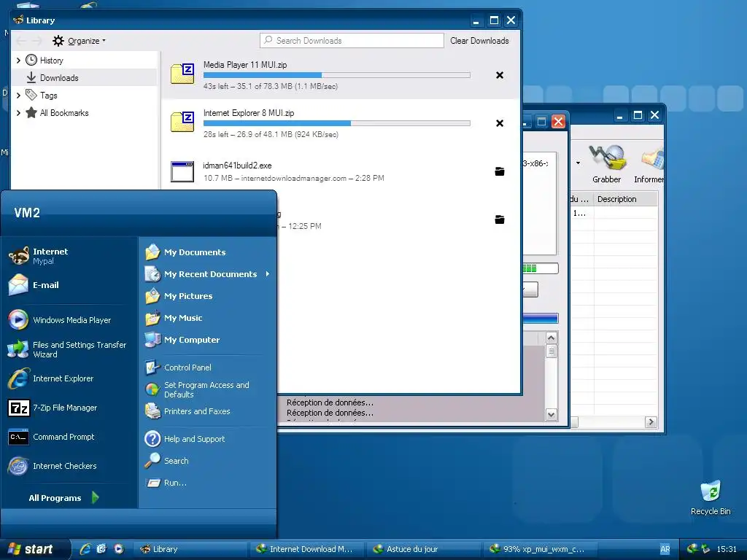Screen dimensions: 747x560
Task: Click IDM list horizontal scroll right arrow
Action: (650, 422)
